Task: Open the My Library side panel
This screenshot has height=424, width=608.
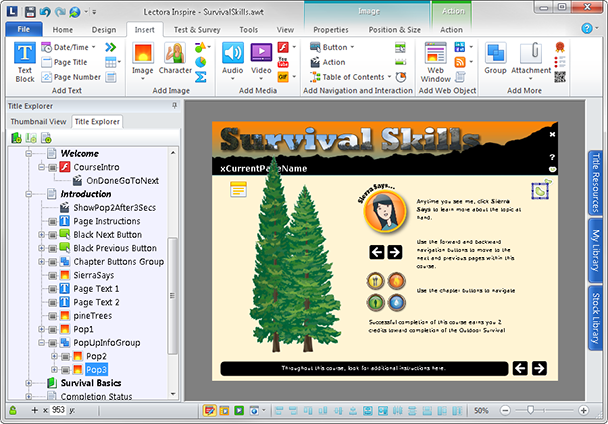Action: point(596,251)
